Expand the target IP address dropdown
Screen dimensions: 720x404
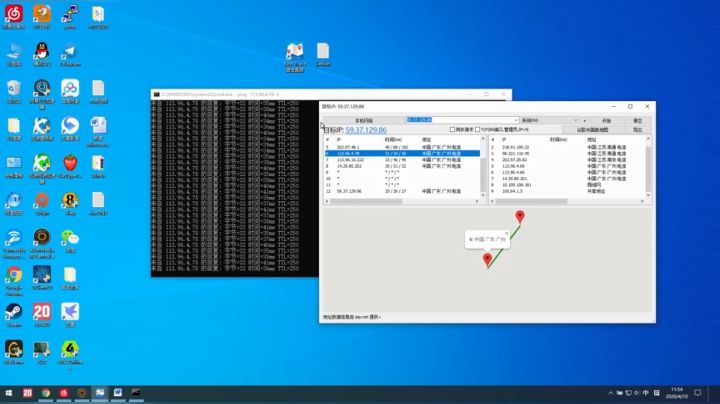pyautogui.click(x=516, y=120)
